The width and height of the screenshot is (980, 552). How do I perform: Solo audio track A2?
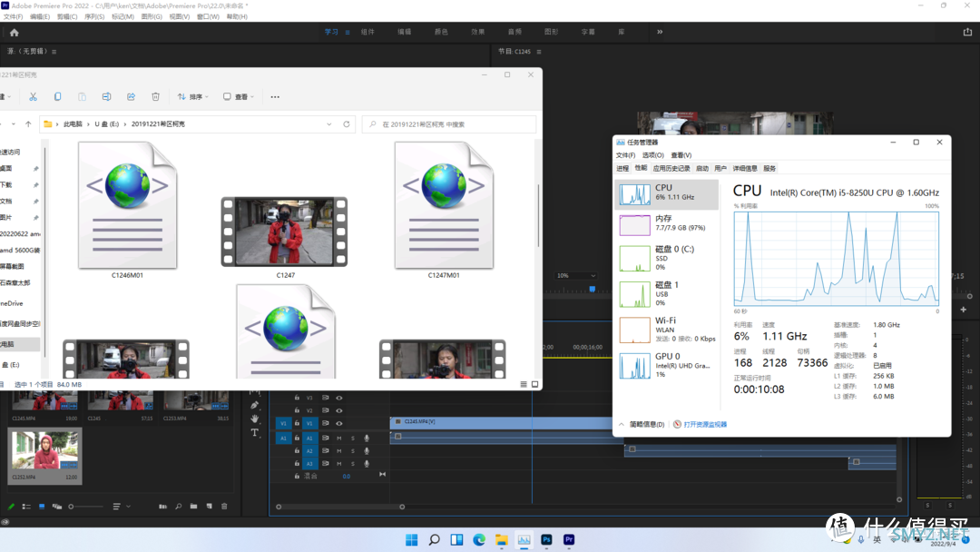click(352, 450)
